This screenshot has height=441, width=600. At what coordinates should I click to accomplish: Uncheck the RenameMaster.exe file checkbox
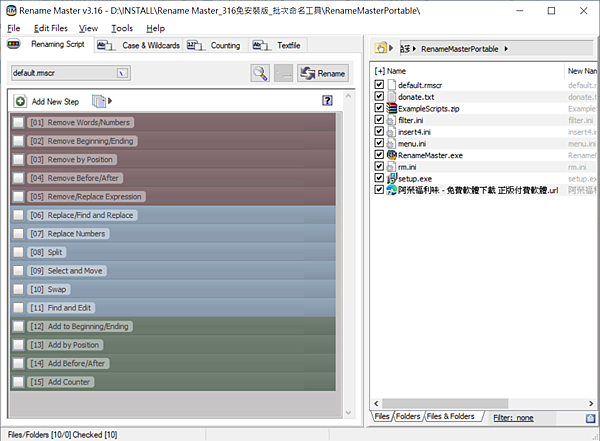coord(379,154)
